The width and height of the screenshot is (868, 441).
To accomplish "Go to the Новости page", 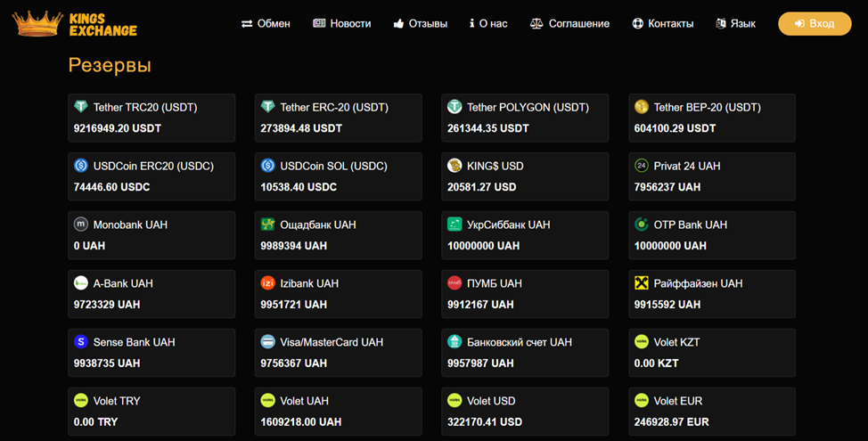I will click(x=342, y=24).
